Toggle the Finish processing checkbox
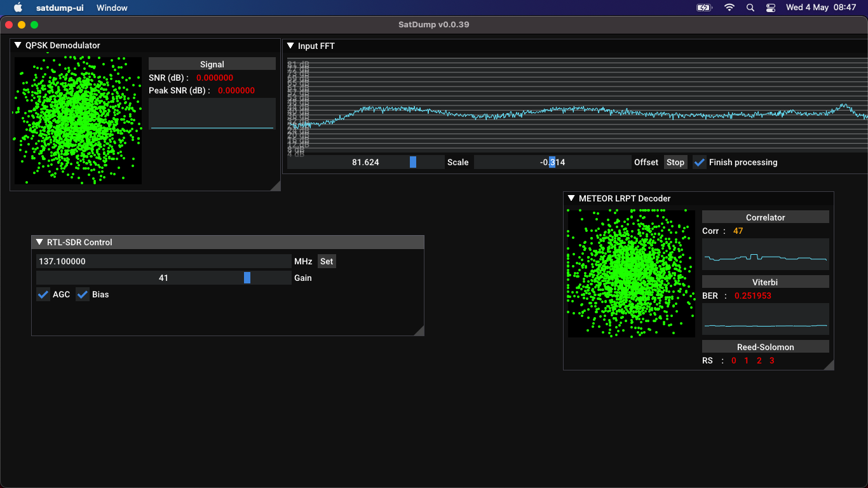The height and width of the screenshot is (488, 868). 700,162
